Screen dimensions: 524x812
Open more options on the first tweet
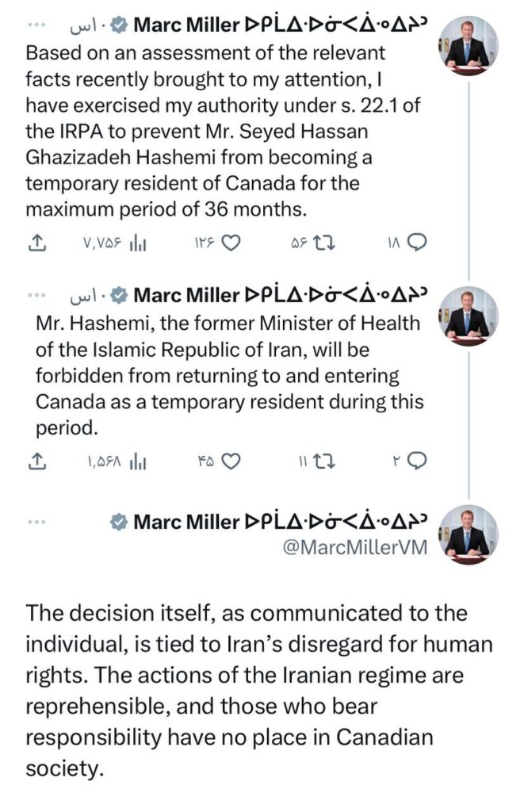coord(36,25)
